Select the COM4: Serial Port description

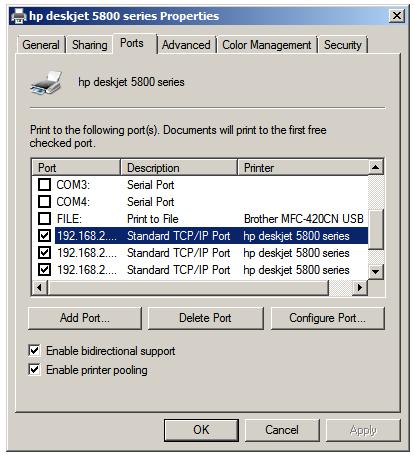click(x=151, y=202)
